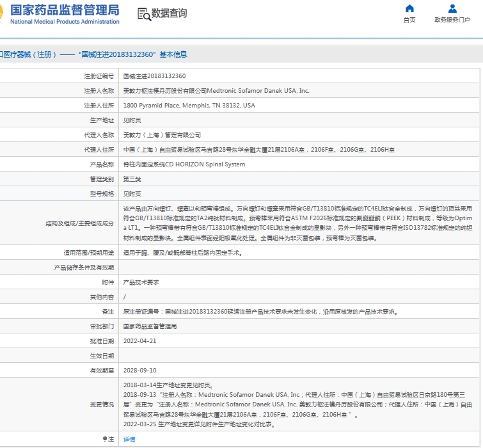Click registrant name Medtronic Sofamor Danek USA, Inc.
483x448 pixels.
pos(258,91)
